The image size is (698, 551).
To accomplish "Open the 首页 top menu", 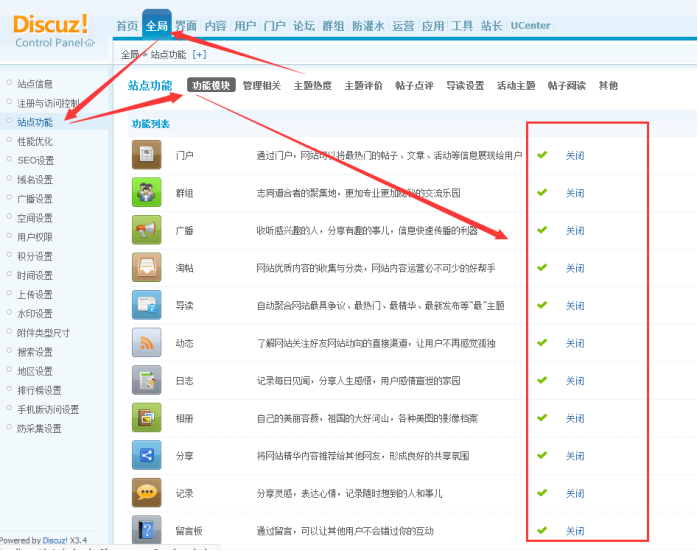I will coord(127,26).
